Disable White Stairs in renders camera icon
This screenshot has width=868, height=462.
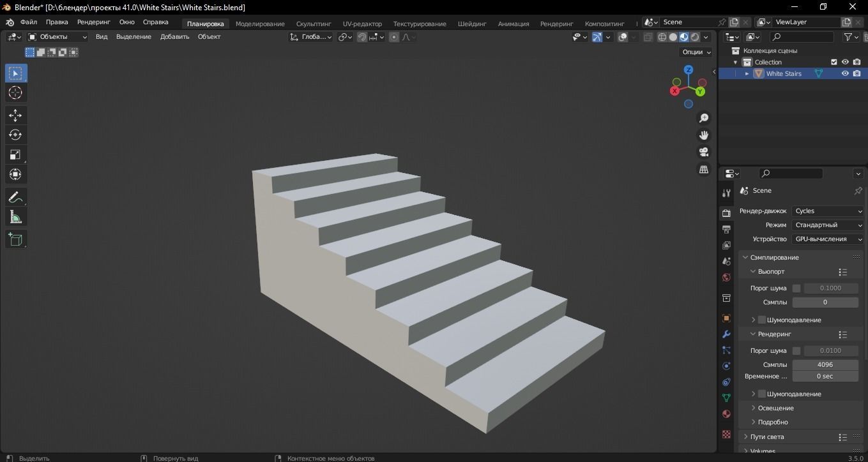(857, 73)
